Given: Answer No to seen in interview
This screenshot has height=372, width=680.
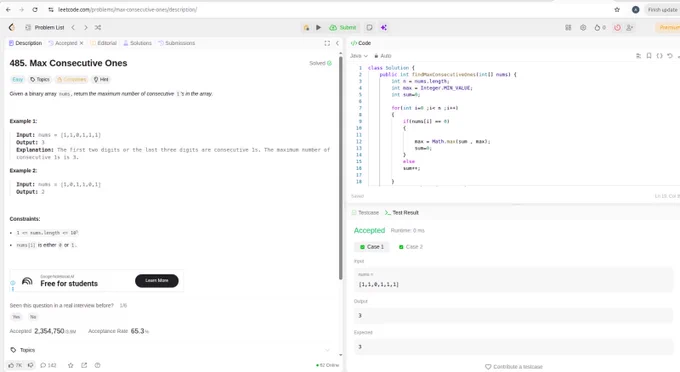Looking at the screenshot, I should coord(33,317).
